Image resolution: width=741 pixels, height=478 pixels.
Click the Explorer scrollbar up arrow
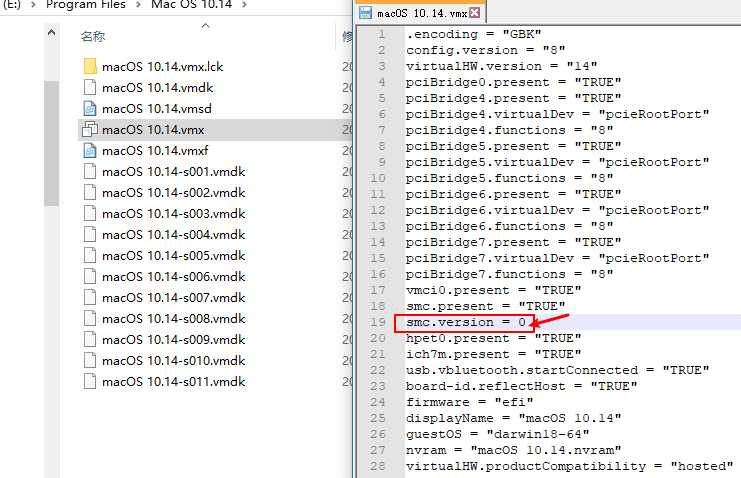coord(52,33)
